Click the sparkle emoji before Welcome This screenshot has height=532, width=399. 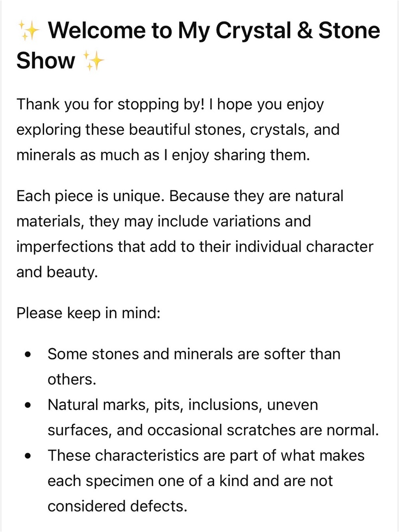click(x=29, y=31)
